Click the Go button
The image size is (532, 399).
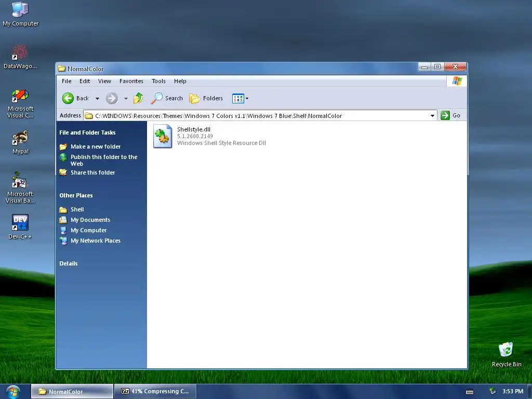click(450, 115)
